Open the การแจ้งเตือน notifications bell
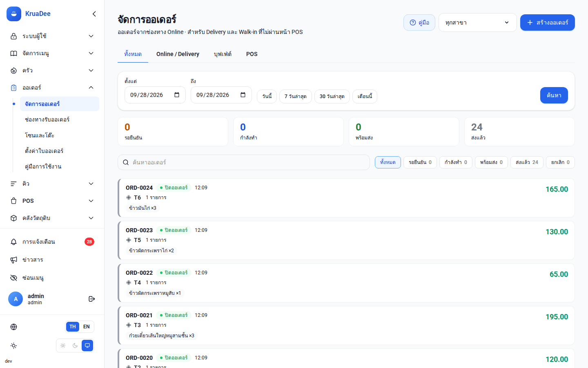Image resolution: width=588 pixels, height=368 pixels. click(52, 242)
